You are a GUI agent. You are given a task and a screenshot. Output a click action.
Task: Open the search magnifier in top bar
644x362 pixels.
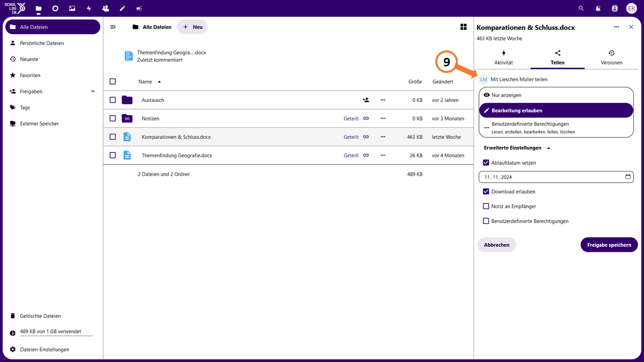coord(581,9)
